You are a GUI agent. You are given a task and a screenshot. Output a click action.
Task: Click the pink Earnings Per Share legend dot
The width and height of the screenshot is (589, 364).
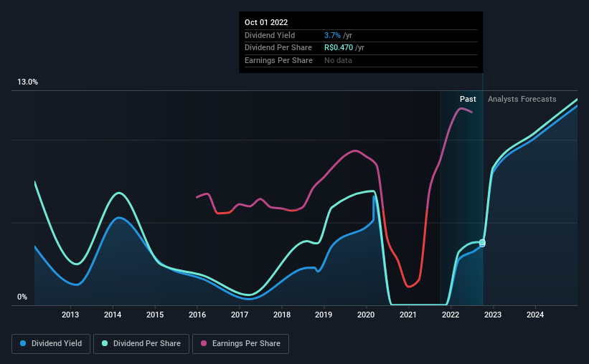point(204,343)
